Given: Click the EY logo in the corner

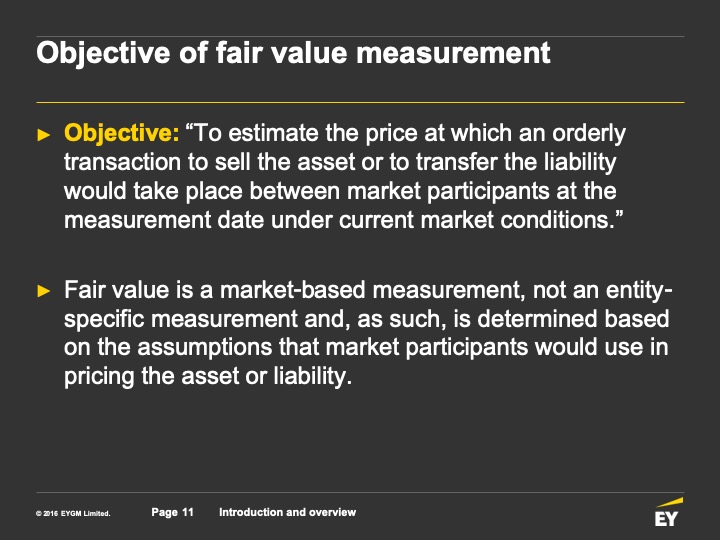Looking at the screenshot, I should tap(668, 512).
